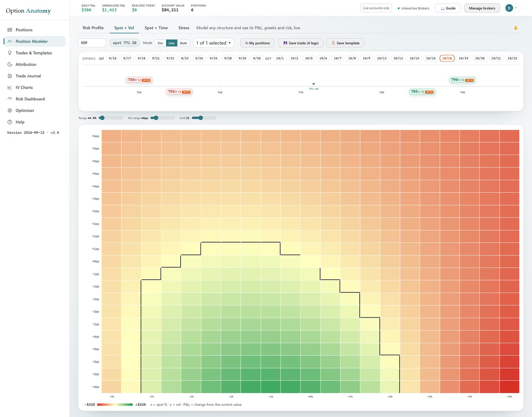Image resolution: width=532 pixels, height=417 pixels.
Task: Select the 9/16 expiry chip
Action: click(113, 58)
